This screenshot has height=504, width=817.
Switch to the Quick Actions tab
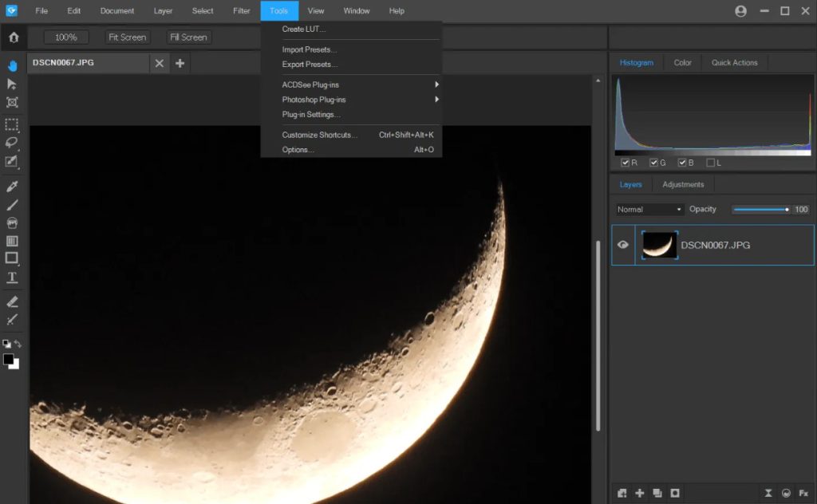tap(734, 62)
